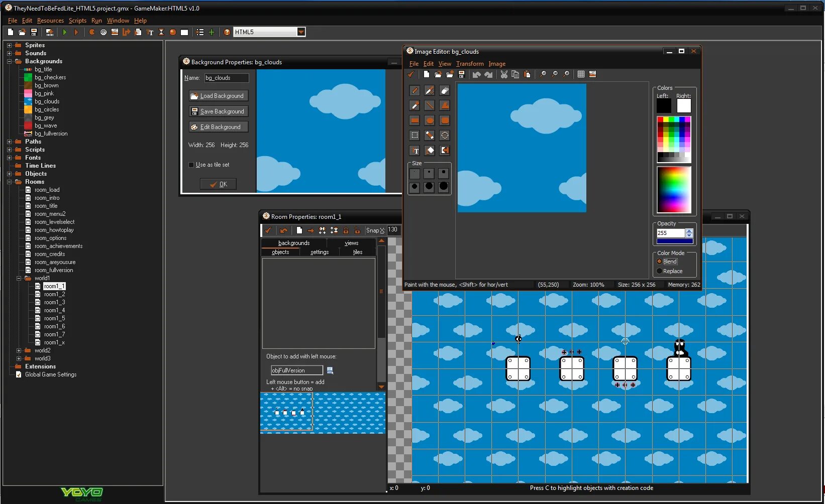Screen dimensions: 825x504
Task: Expand the world2 room group
Action: 19,350
